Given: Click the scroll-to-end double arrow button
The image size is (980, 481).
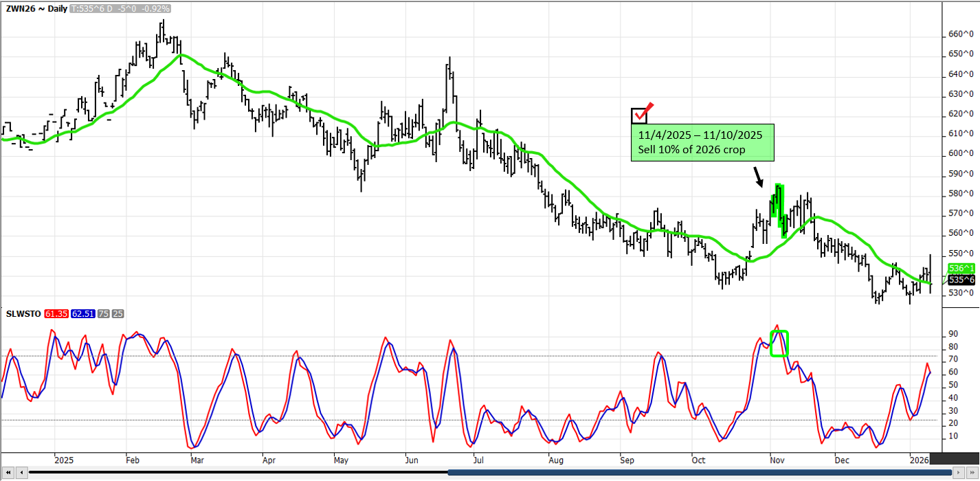Looking at the screenshot, I should pos(972,473).
